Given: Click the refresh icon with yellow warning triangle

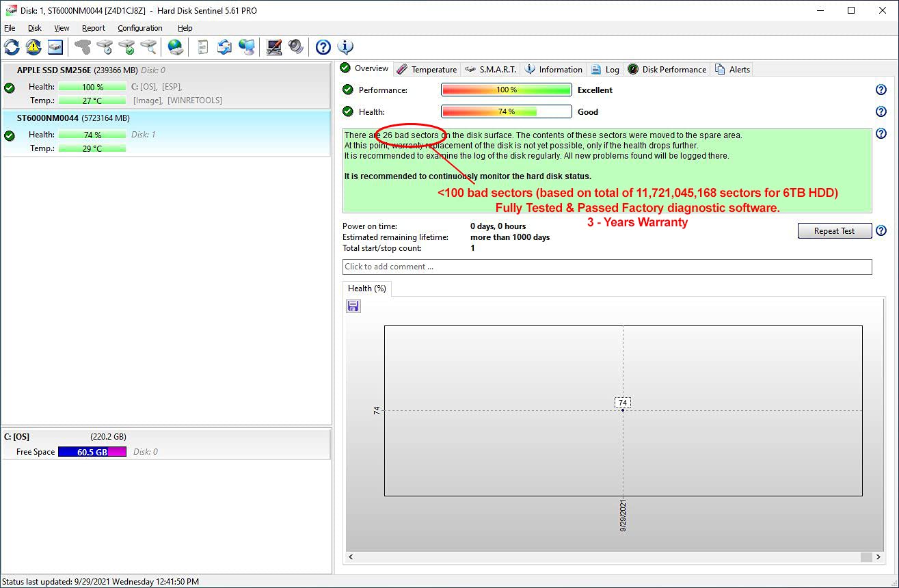Looking at the screenshot, I should tap(33, 47).
